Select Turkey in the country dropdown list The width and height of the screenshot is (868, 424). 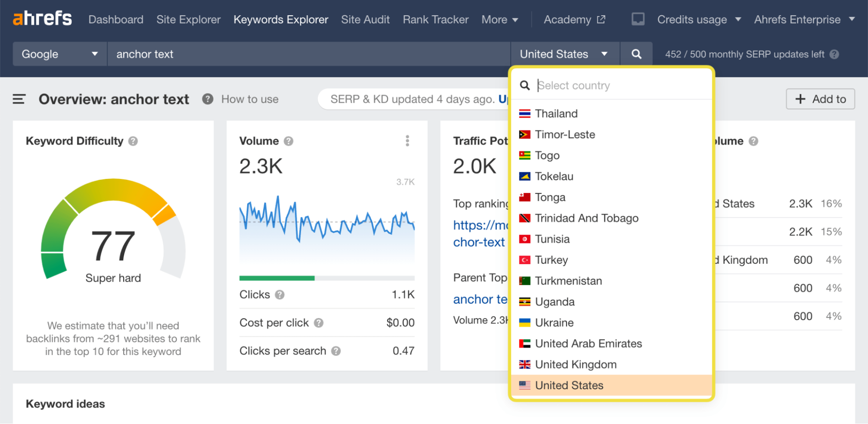tap(551, 259)
